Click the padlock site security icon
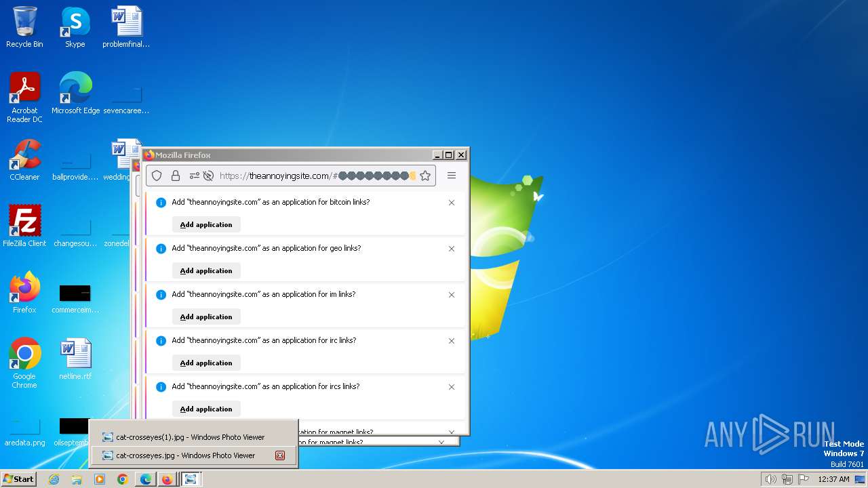 tap(176, 176)
